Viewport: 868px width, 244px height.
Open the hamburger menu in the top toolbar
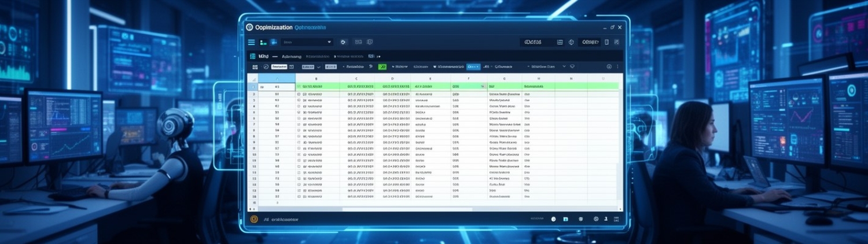click(x=251, y=42)
